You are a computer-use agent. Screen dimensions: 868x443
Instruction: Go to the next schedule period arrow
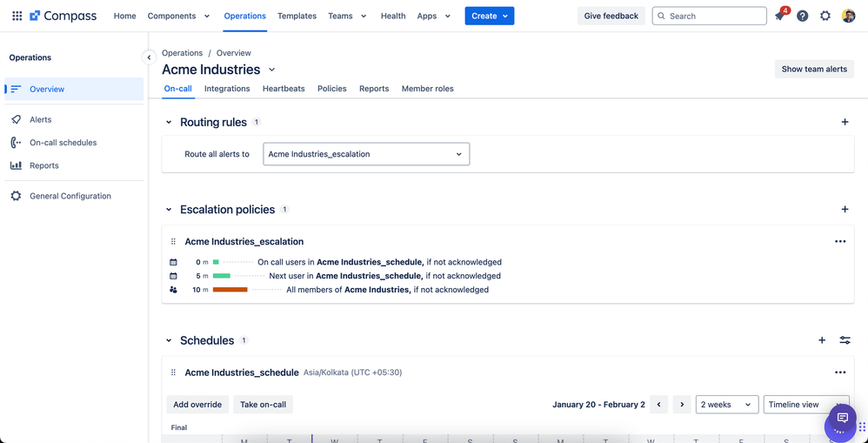(x=682, y=405)
